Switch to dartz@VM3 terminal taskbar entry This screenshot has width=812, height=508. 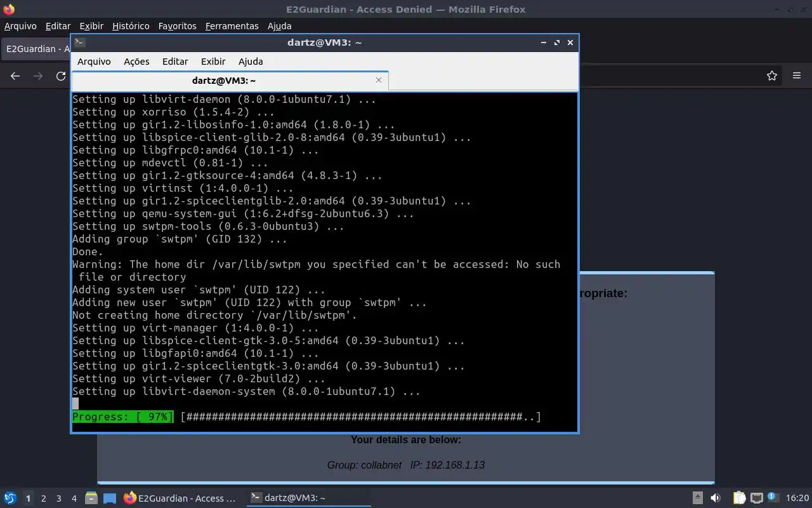tap(308, 498)
